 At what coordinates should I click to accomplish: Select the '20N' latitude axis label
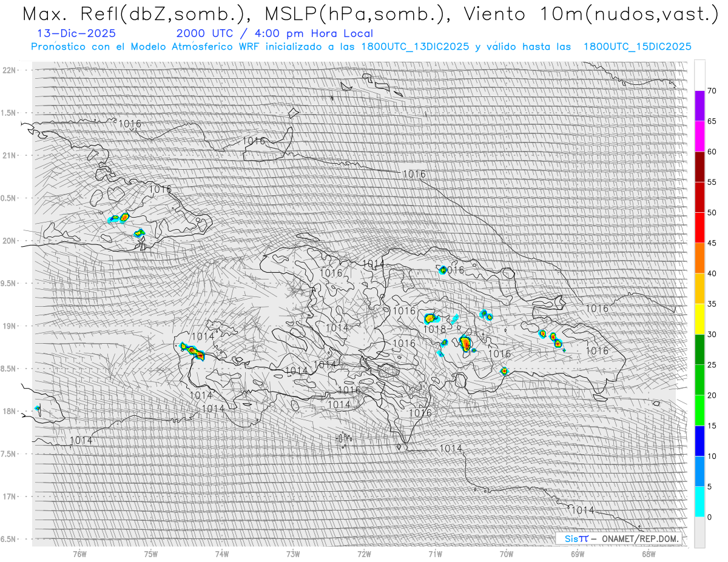click(10, 241)
